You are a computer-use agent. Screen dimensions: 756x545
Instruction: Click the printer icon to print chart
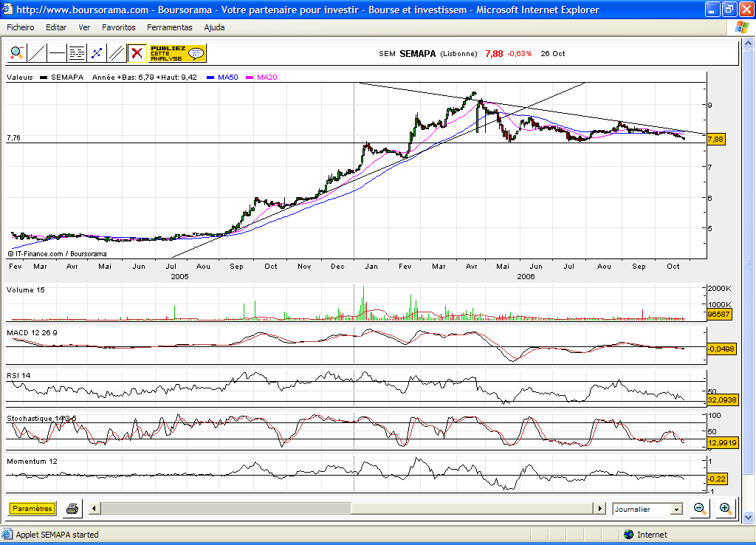72,508
